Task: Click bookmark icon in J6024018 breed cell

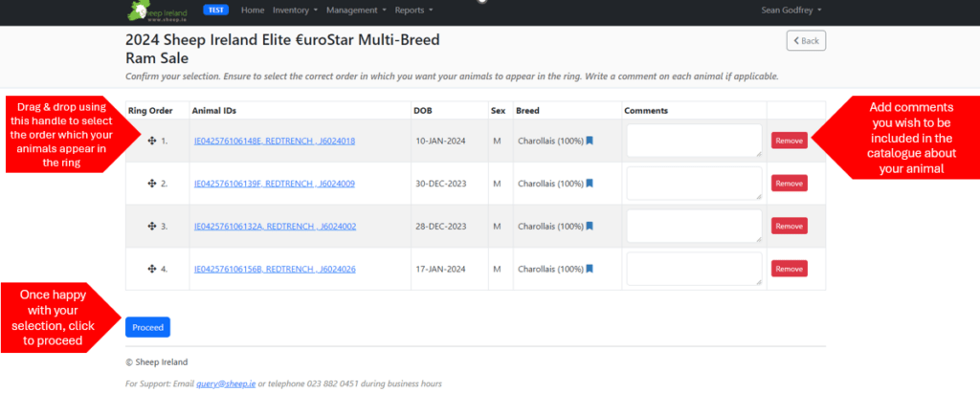Action: [590, 141]
